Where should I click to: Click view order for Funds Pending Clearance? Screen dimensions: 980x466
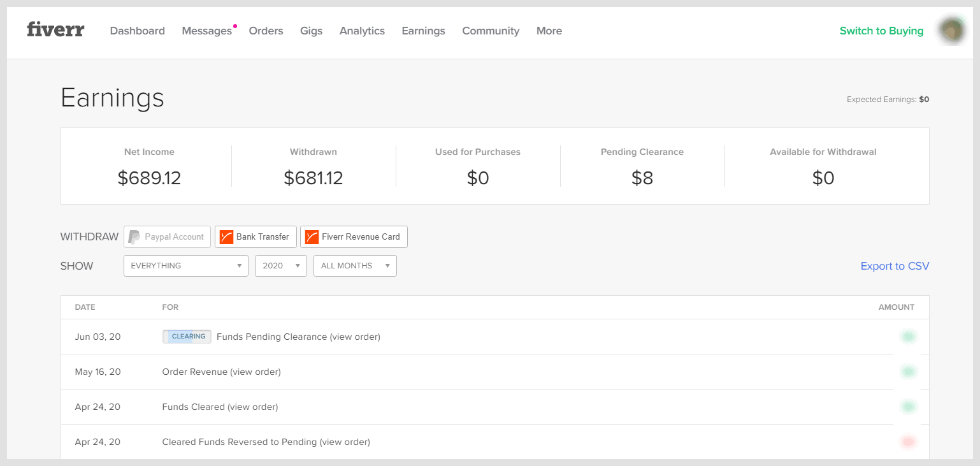[355, 337]
